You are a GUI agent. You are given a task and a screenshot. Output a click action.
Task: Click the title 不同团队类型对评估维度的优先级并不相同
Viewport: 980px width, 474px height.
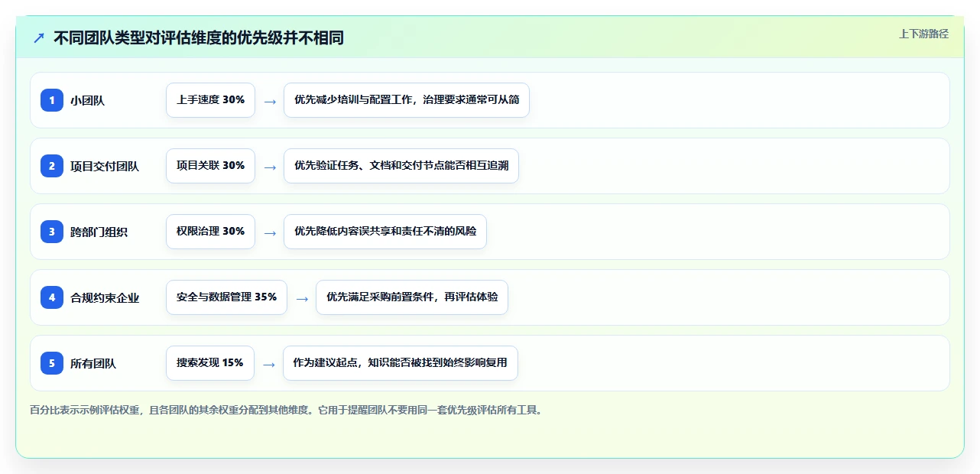pyautogui.click(x=199, y=37)
